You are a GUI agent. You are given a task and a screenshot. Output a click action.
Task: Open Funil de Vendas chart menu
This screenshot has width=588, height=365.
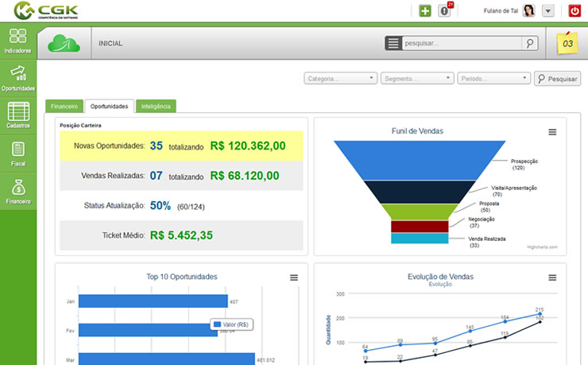click(552, 132)
